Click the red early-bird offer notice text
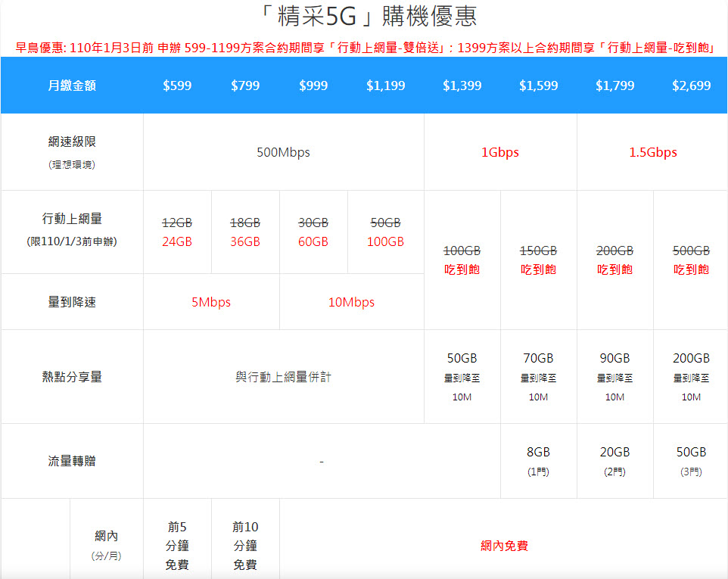728x579 pixels. 364,47
